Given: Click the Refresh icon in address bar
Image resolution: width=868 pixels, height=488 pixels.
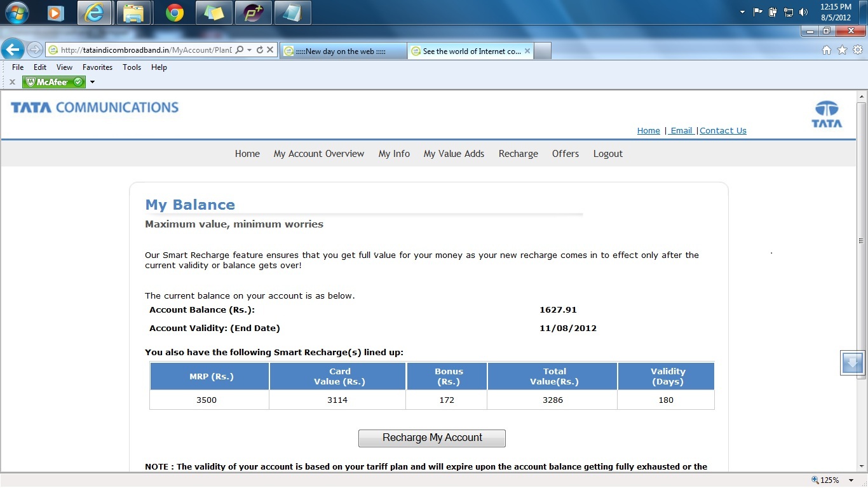Looking at the screenshot, I should 259,50.
